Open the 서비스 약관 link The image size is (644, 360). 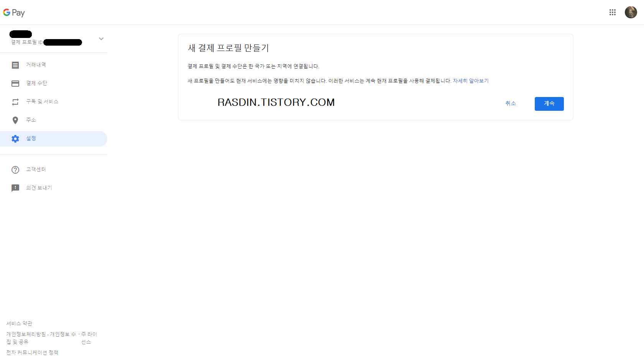click(19, 324)
